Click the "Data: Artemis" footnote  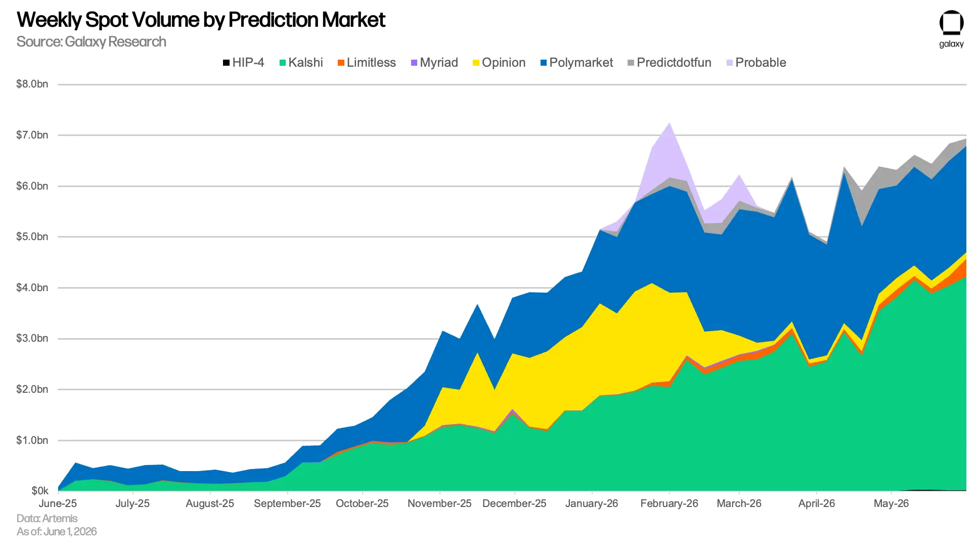47,519
